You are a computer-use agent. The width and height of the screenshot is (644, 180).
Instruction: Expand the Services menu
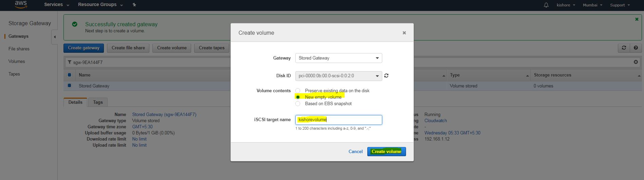56,5
